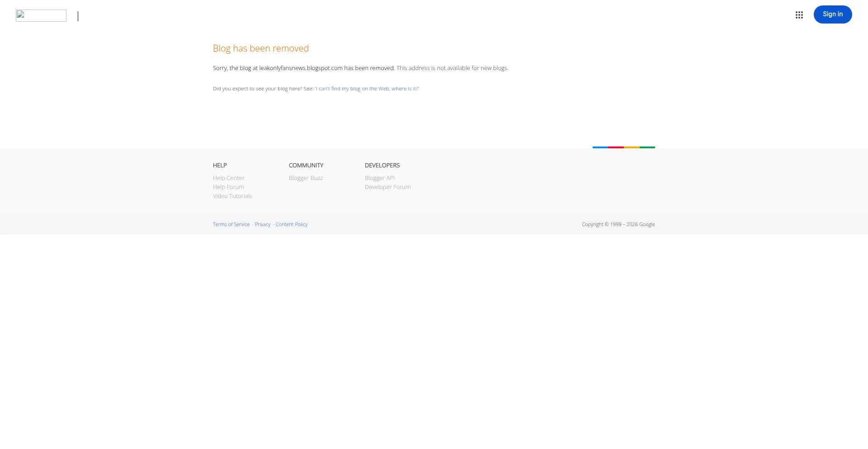Click the COMMUNITY column heading
The width and height of the screenshot is (868, 449).
306,165
